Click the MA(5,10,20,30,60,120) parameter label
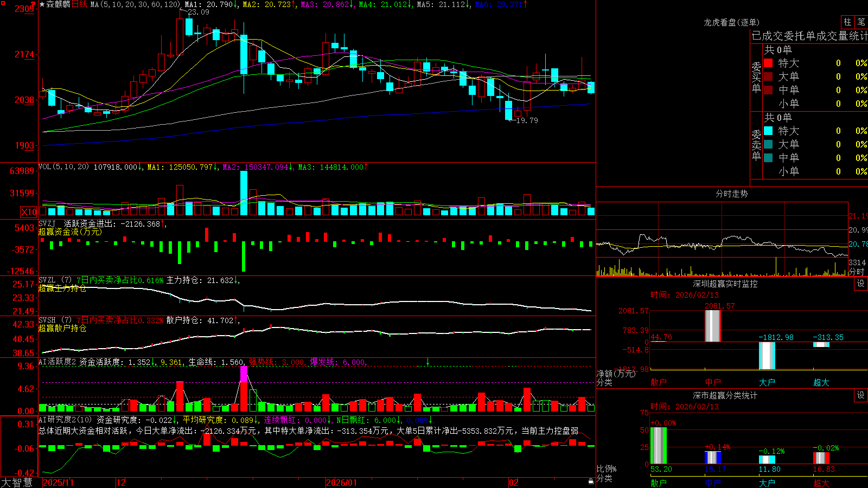Viewport: 868px width, 488px height. 135,4
